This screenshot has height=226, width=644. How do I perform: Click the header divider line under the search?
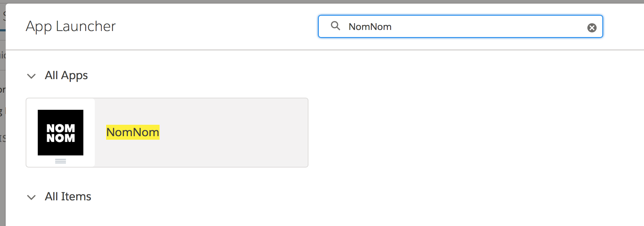325,50
